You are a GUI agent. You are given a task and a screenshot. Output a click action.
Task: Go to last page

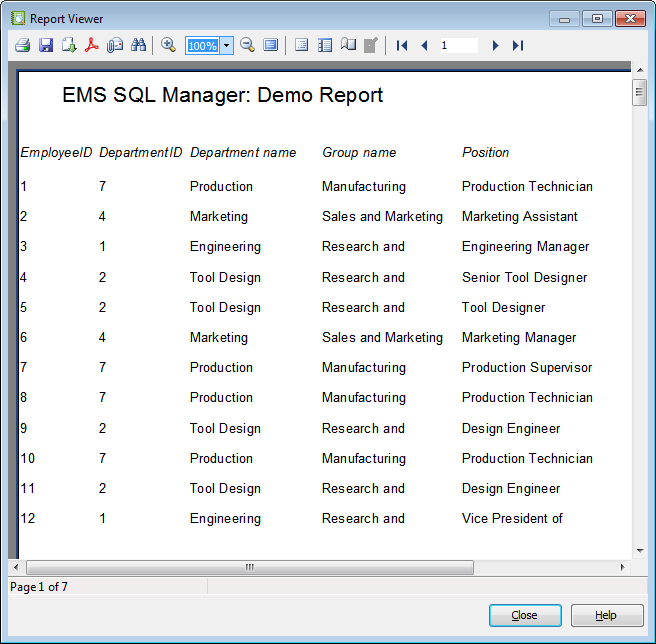point(518,45)
